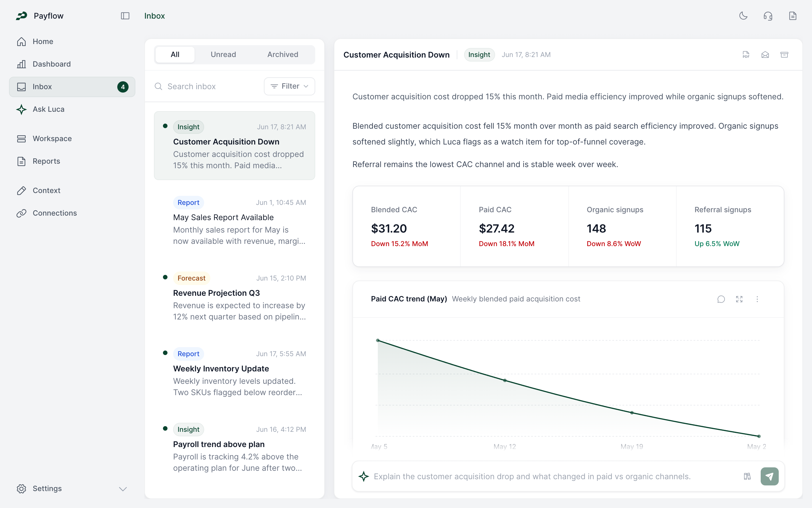Open chart more options menu
The width and height of the screenshot is (812, 508).
[x=757, y=299]
